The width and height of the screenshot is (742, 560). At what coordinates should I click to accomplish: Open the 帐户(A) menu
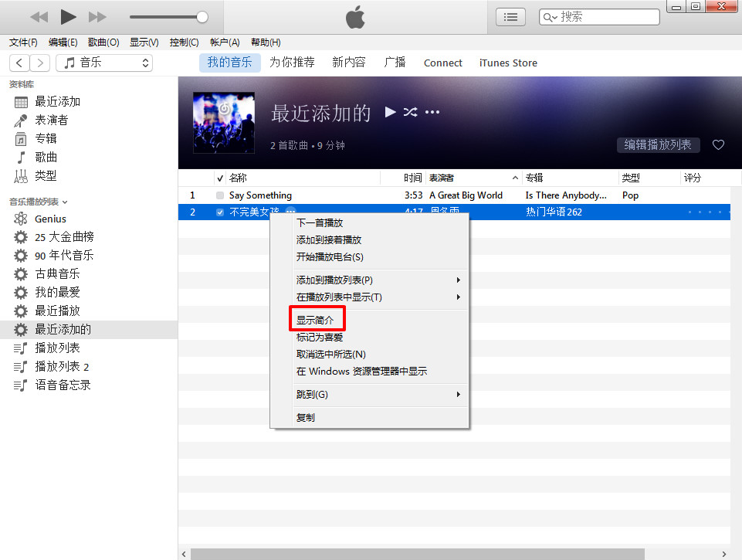[225, 42]
